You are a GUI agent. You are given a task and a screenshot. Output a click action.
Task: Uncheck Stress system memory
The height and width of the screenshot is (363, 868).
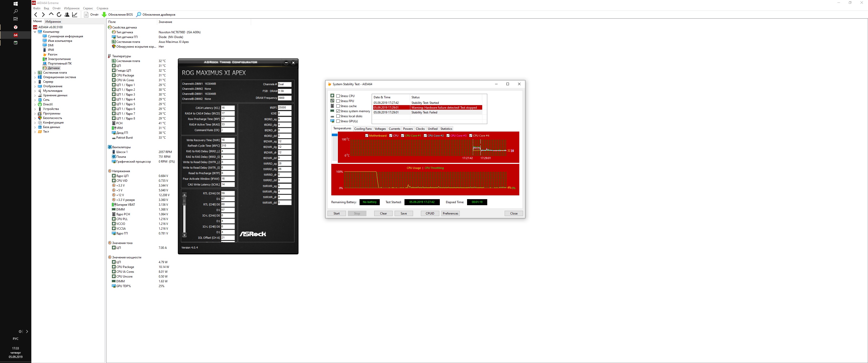tap(338, 111)
